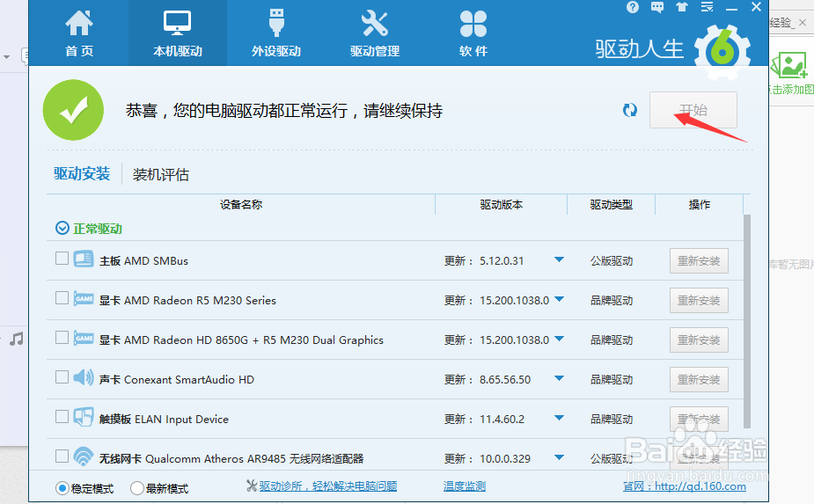
Task: Click the GAME graphics icon for HD 8650G row
Action: pos(84,338)
